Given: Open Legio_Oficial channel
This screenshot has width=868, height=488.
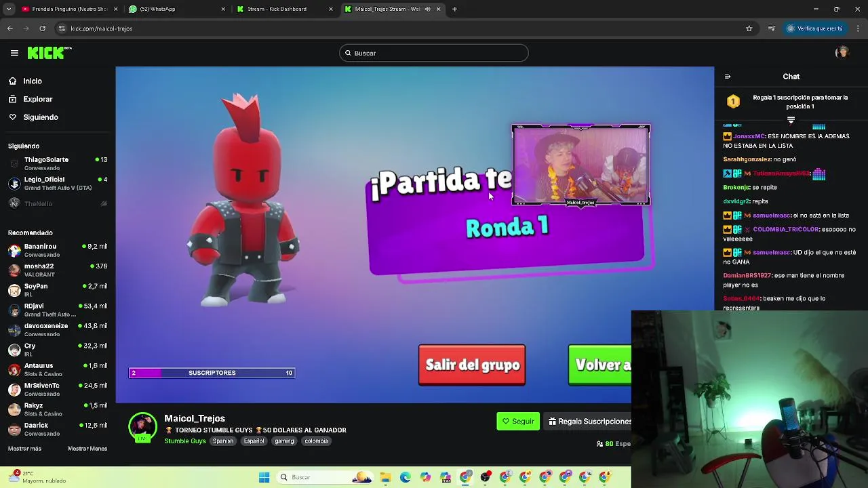Looking at the screenshot, I should click(58, 184).
